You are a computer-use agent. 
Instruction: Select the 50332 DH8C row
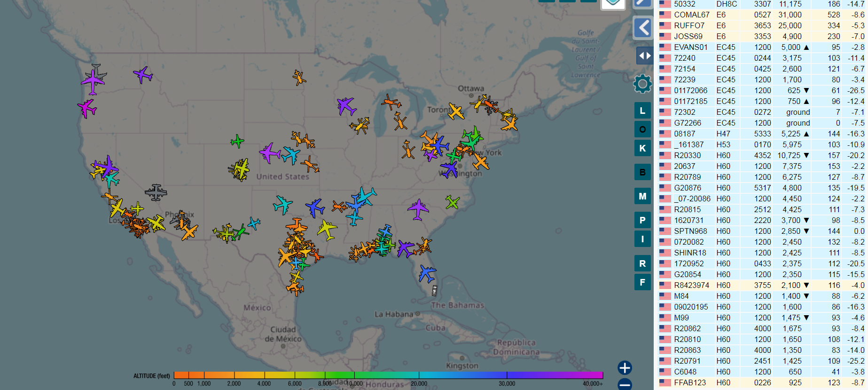click(761, 4)
